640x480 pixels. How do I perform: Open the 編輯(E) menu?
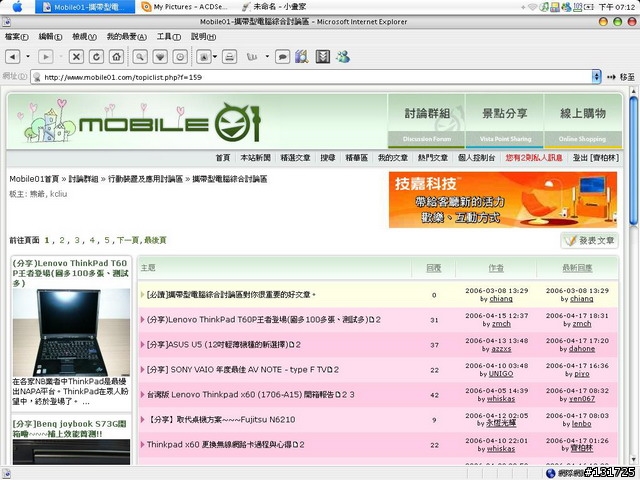tap(50, 37)
